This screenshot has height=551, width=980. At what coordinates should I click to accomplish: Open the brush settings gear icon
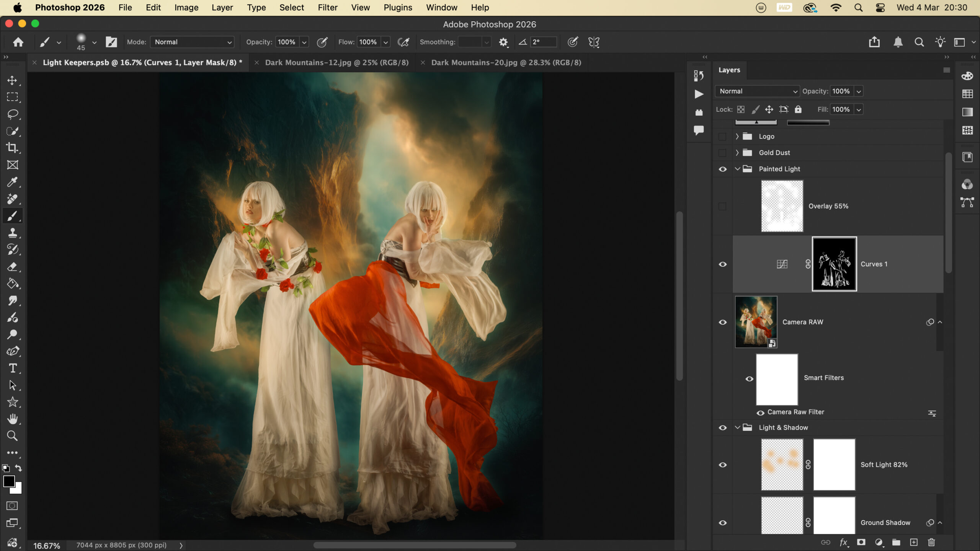[503, 42]
